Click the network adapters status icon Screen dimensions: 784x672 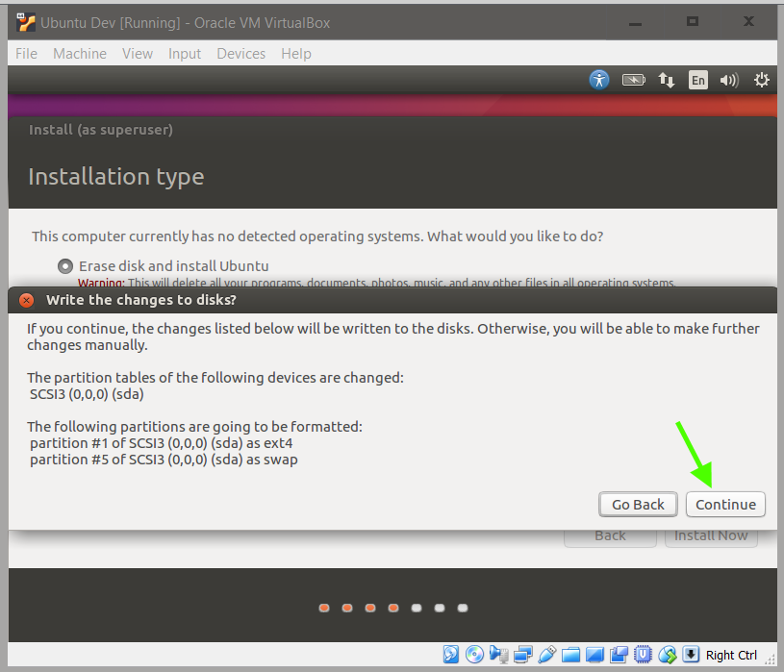tap(523, 655)
